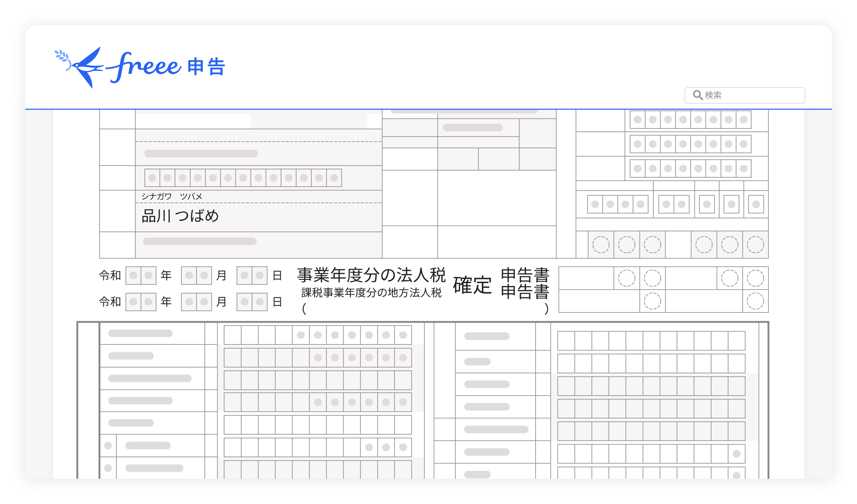Click the 確定 filing type label
This screenshot has width=857, height=504.
472,285
